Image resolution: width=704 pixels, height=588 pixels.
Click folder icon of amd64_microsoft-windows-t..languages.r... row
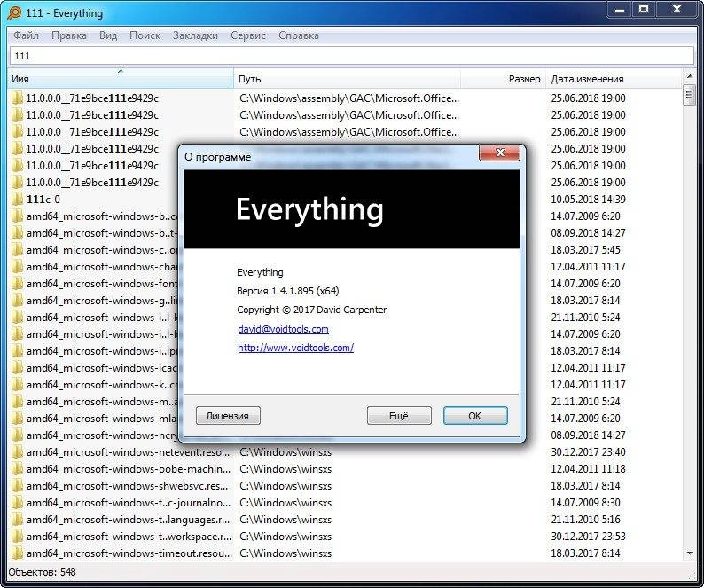(x=17, y=520)
